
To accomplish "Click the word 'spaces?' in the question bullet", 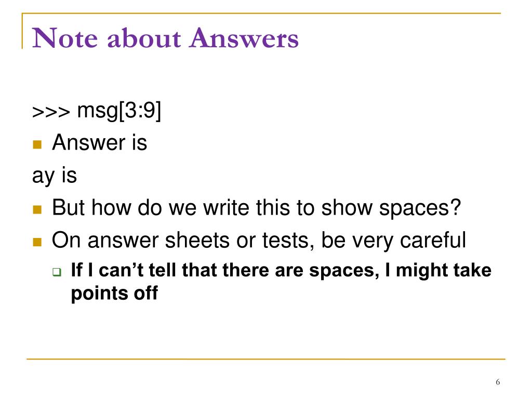I will [420, 208].
